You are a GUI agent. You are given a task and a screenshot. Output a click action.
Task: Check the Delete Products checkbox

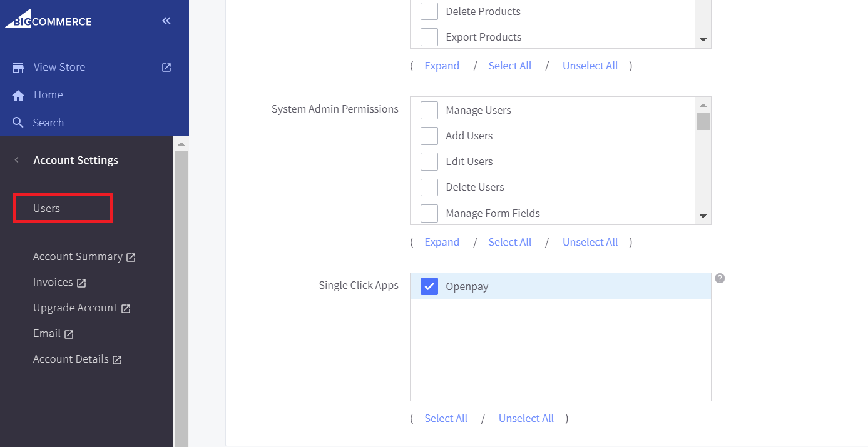click(x=429, y=11)
